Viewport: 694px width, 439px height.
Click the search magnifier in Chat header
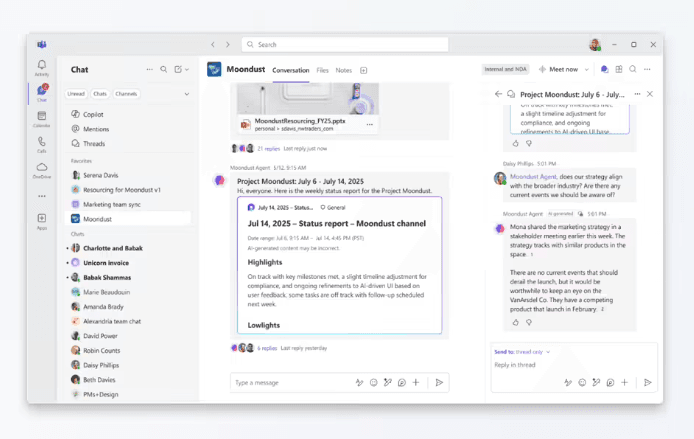pyautogui.click(x=164, y=69)
